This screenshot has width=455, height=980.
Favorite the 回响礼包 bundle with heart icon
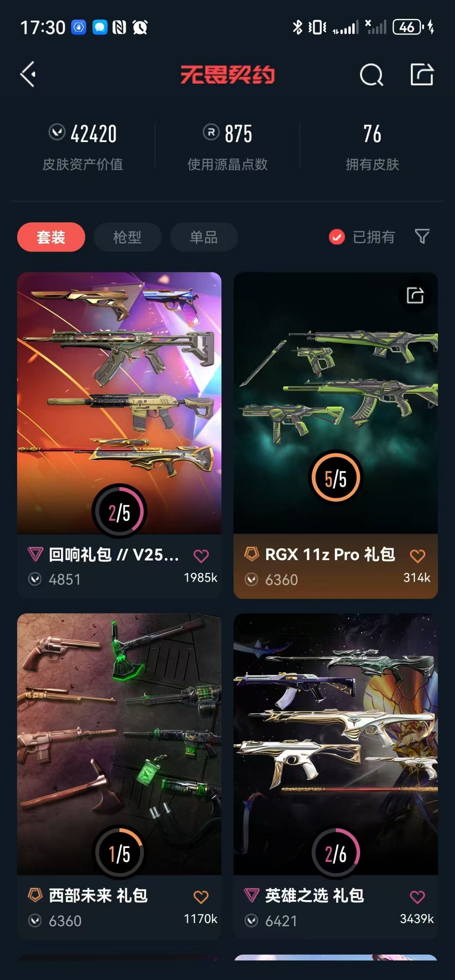tap(201, 556)
